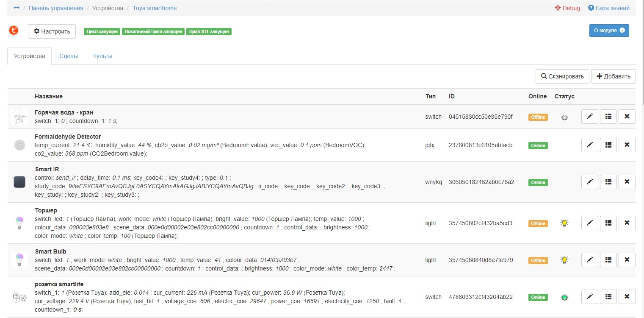
Task: Open the Пульты tab
Action: (102, 56)
